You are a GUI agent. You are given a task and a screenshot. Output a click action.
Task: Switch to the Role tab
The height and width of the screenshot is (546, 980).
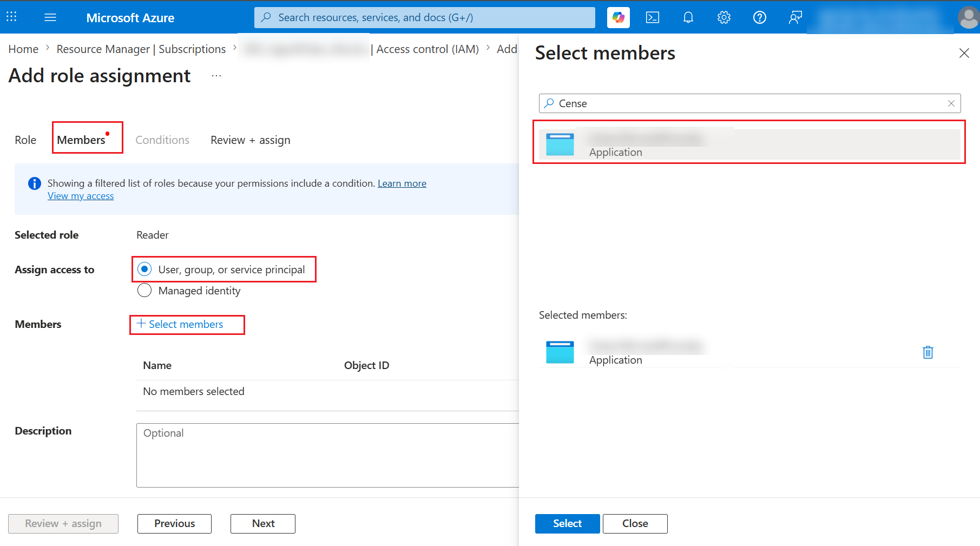point(25,140)
